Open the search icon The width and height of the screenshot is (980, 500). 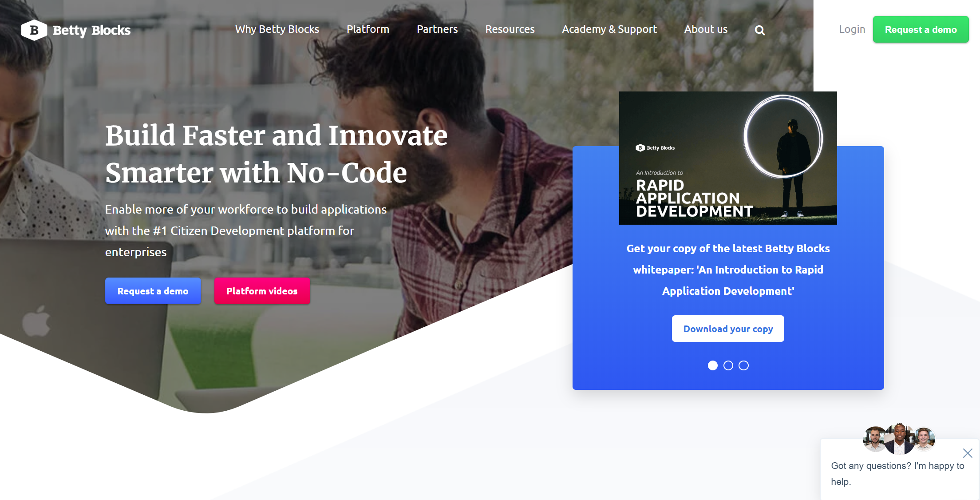pos(759,29)
